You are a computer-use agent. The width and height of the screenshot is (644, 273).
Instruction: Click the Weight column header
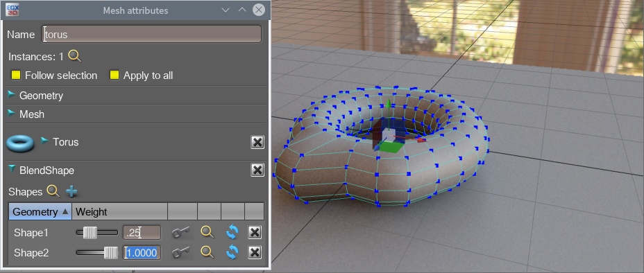tap(119, 211)
